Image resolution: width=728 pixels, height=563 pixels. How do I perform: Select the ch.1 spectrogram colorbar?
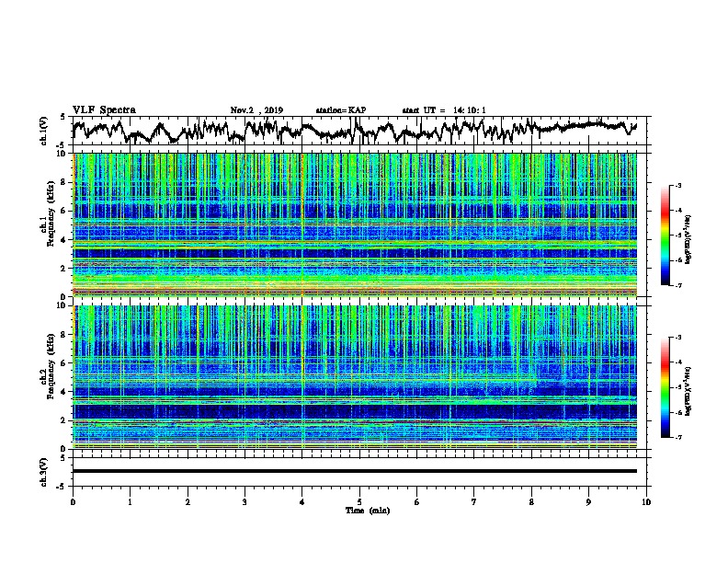click(665, 236)
